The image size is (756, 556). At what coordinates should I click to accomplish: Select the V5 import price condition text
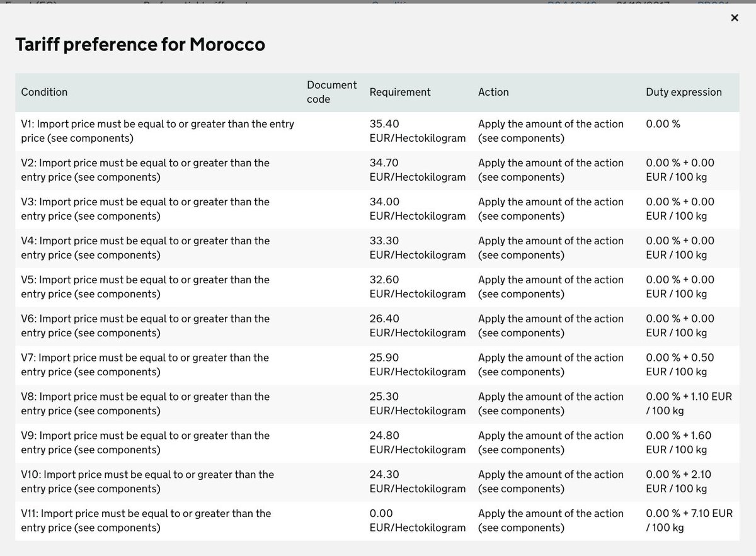(x=145, y=287)
